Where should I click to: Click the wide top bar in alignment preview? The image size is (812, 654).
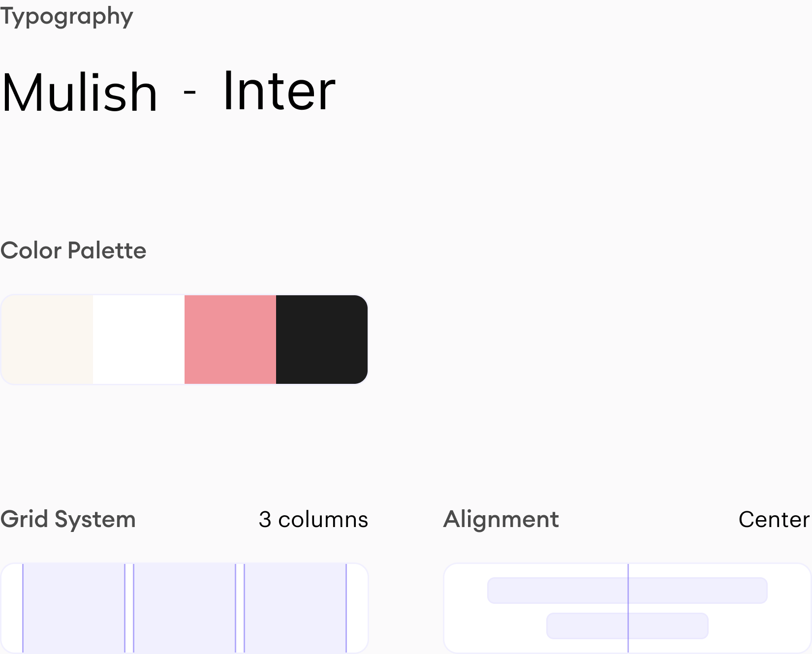coord(556,591)
